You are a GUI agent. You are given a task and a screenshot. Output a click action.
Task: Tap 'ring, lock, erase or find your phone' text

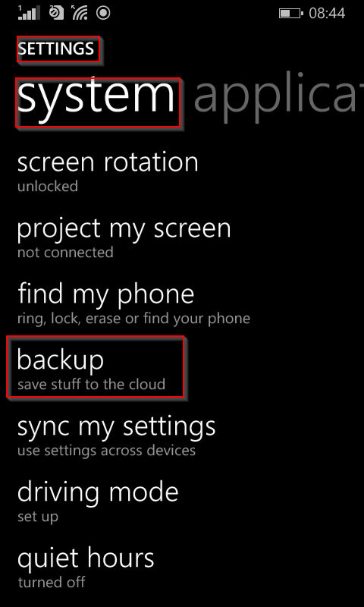[133, 319]
